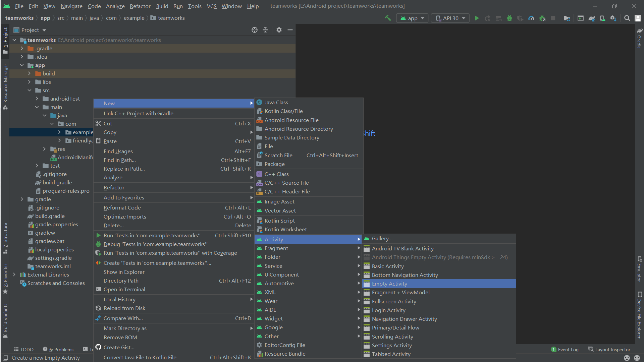Viewport: 644px width, 362px height.
Task: Sync project with Gradle files icon
Action: pos(592,18)
